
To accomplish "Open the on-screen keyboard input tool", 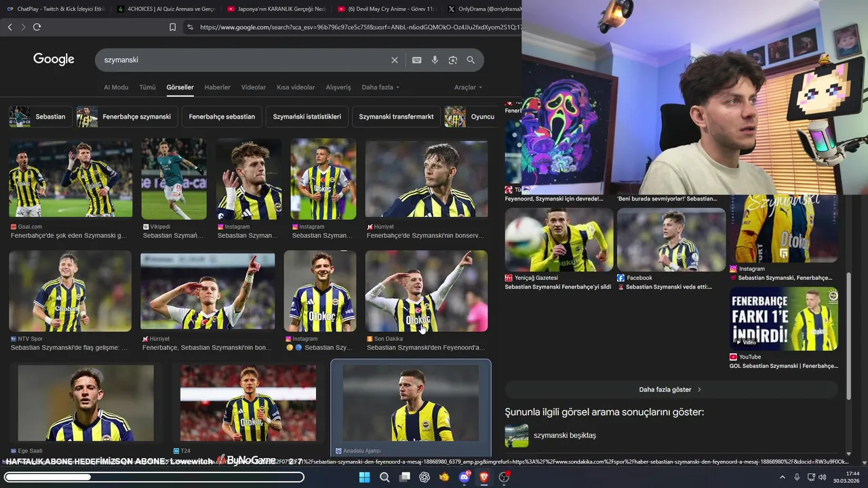I will [x=416, y=60].
